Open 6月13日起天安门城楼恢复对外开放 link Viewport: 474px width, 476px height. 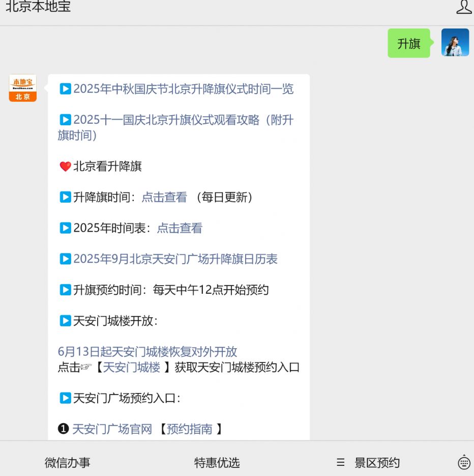(x=147, y=352)
